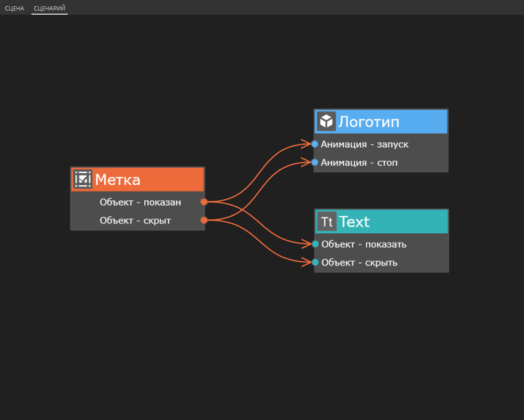Switch to the СЦЕНА tab

tap(14, 9)
